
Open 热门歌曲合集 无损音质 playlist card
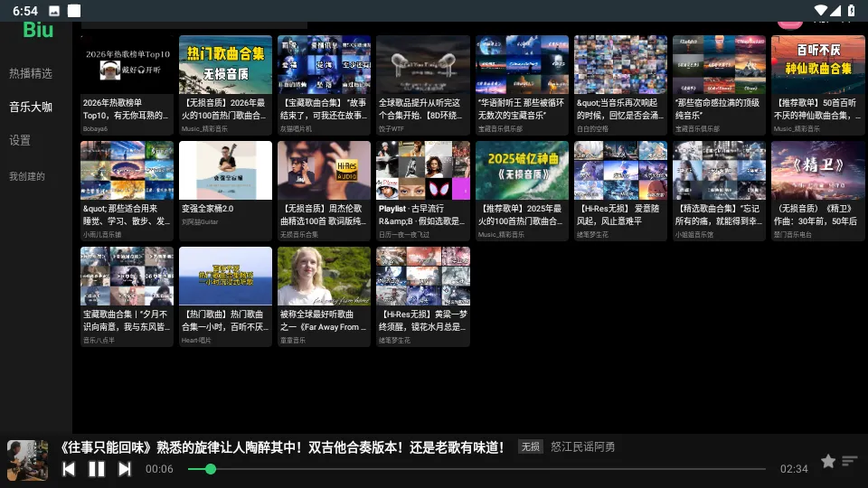pos(225,85)
